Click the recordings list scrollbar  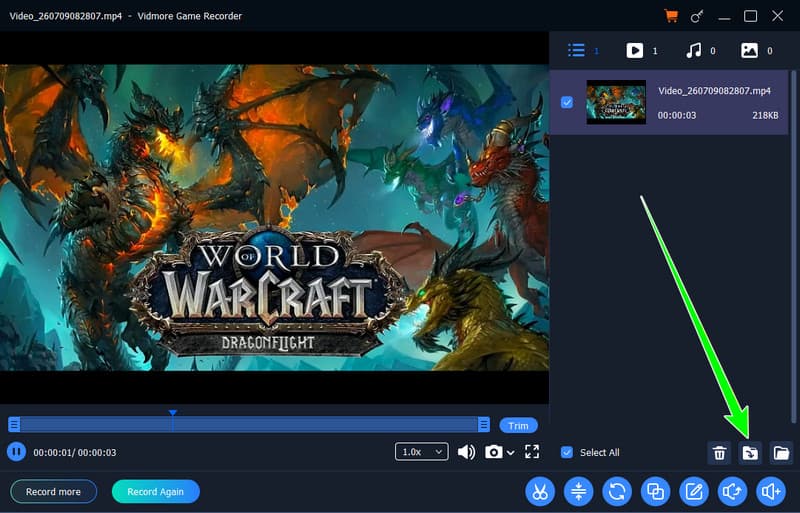click(793, 245)
